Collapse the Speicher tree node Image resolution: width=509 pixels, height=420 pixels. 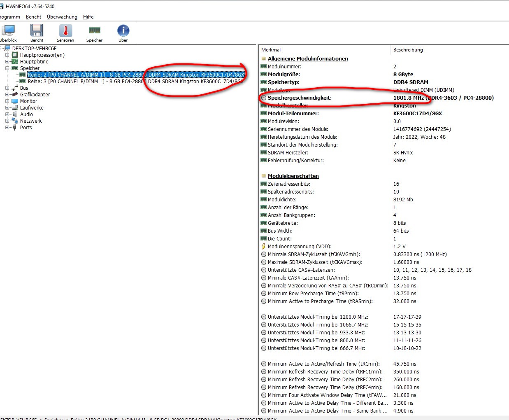pos(7,68)
